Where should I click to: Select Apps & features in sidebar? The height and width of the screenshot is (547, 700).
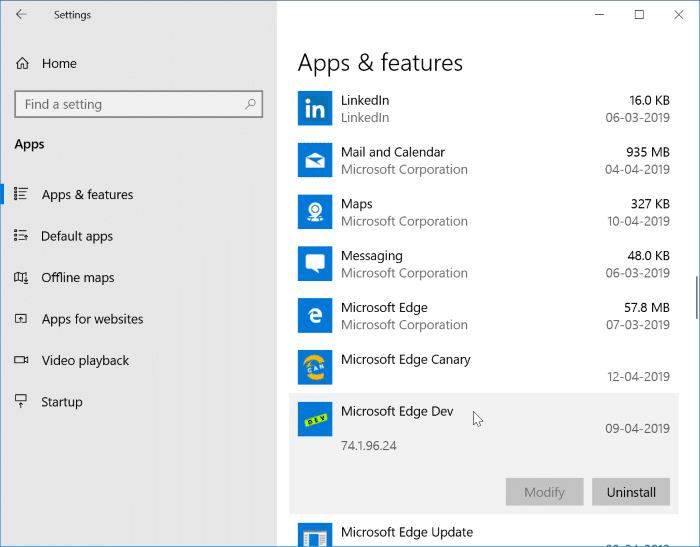point(88,194)
